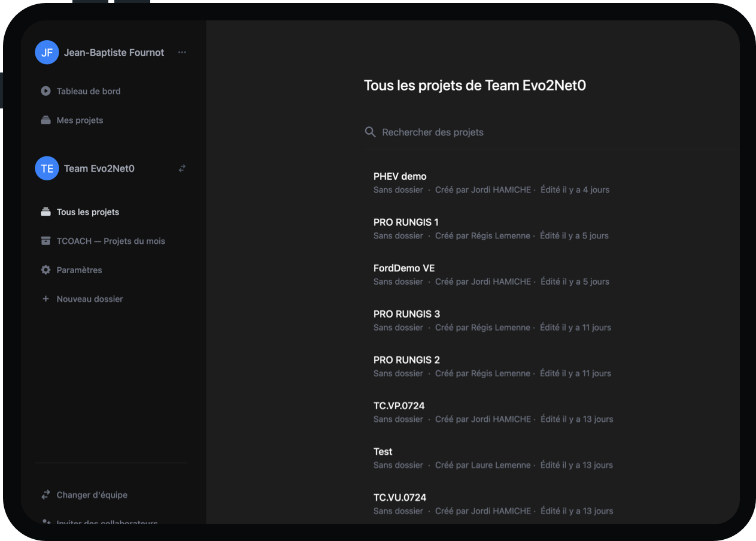The image size is (756, 541).
Task: Click the JF user avatar
Action: click(x=47, y=53)
